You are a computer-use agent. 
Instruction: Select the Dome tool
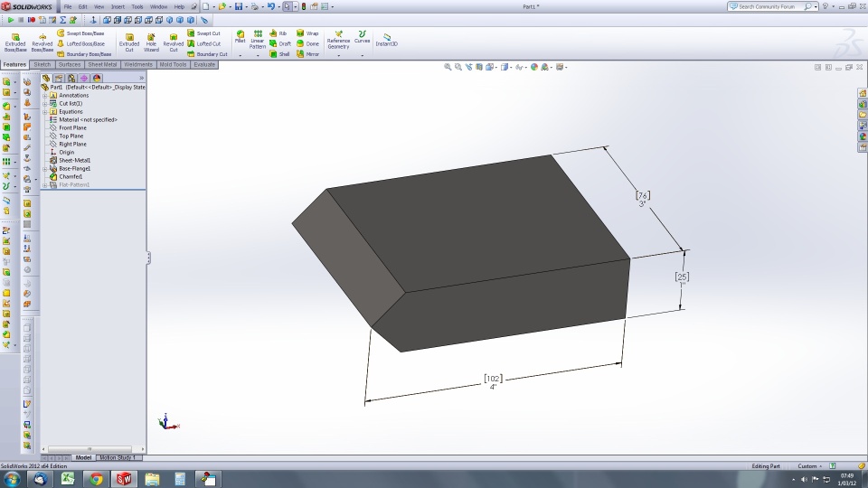pos(307,43)
